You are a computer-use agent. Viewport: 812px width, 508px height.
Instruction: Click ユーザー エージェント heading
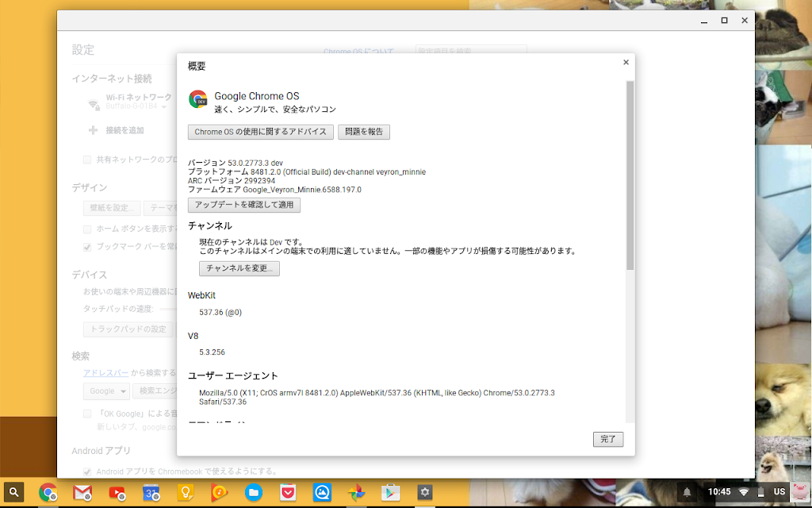pyautogui.click(x=233, y=375)
